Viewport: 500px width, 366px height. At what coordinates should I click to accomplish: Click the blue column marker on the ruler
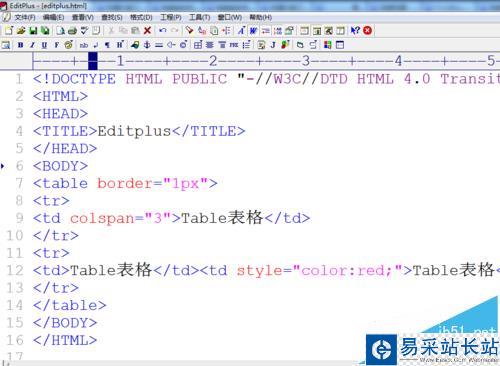93,61
